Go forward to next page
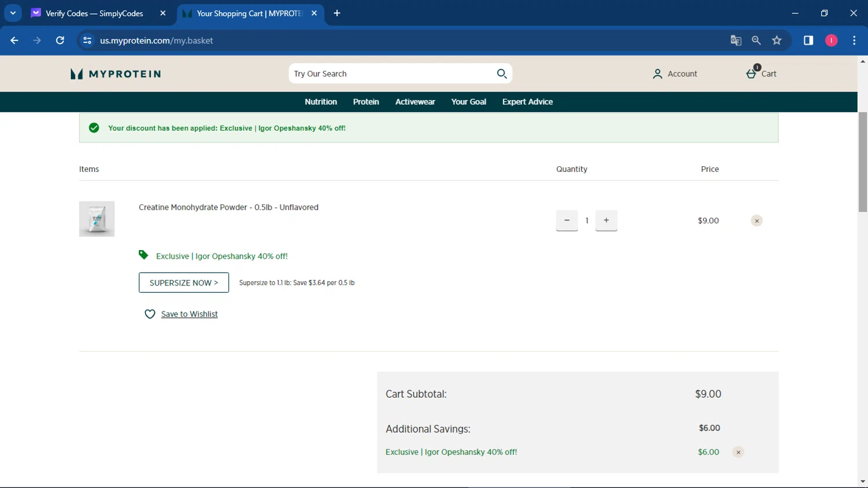The height and width of the screenshot is (488, 868). [x=37, y=41]
